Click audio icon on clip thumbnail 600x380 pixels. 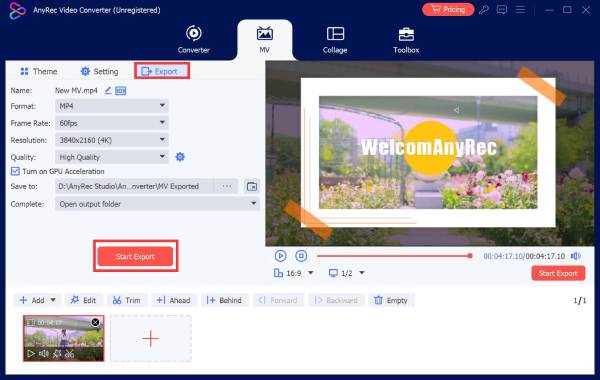tap(44, 354)
